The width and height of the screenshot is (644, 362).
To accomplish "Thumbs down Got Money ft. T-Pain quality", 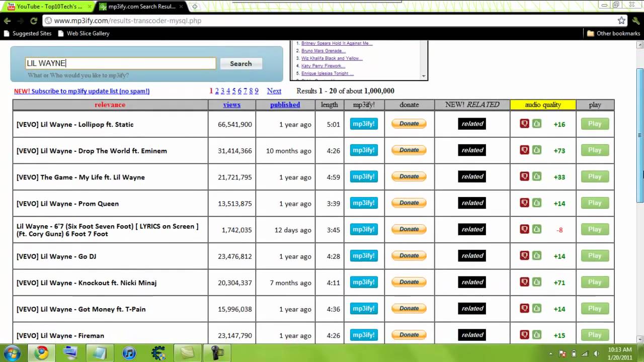I will point(524,309).
